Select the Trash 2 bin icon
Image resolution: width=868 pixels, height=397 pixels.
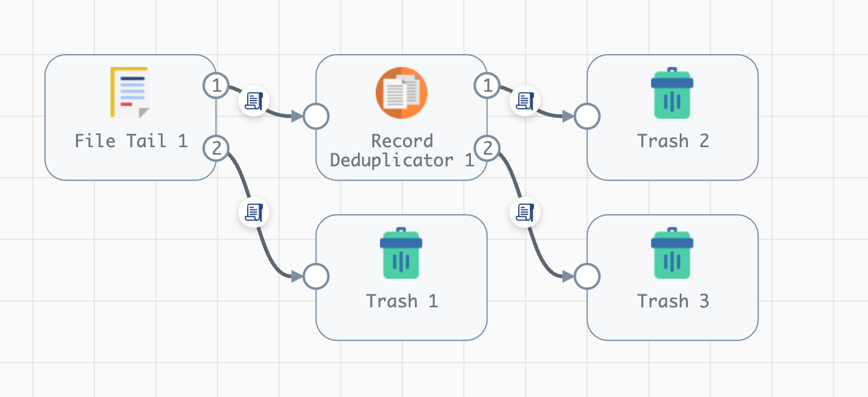(x=672, y=93)
